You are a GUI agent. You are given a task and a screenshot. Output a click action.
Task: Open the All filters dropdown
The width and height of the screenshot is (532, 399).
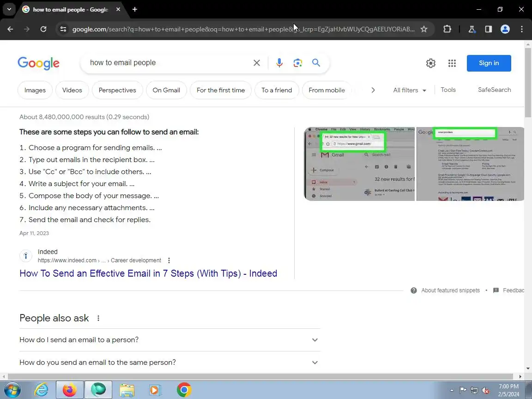410,90
